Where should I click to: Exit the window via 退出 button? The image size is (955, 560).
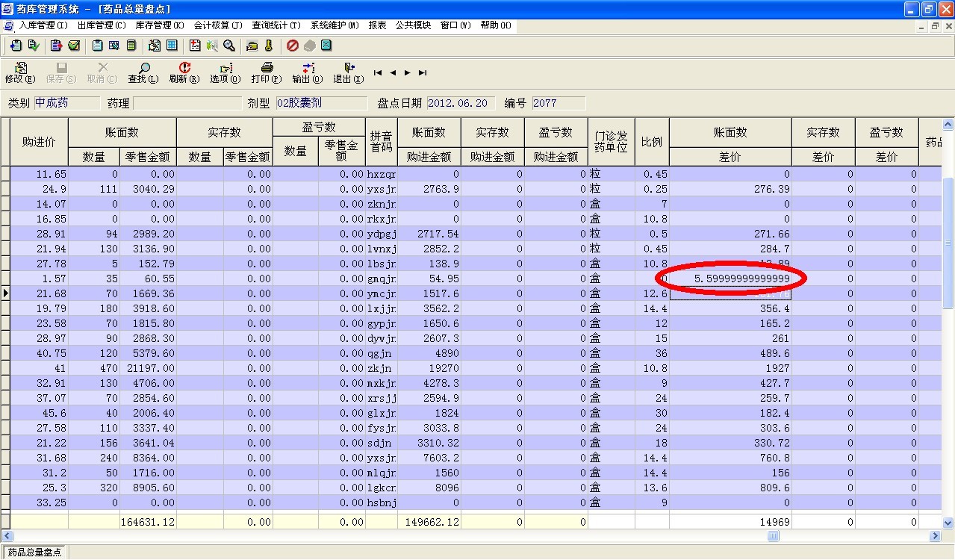click(x=348, y=72)
